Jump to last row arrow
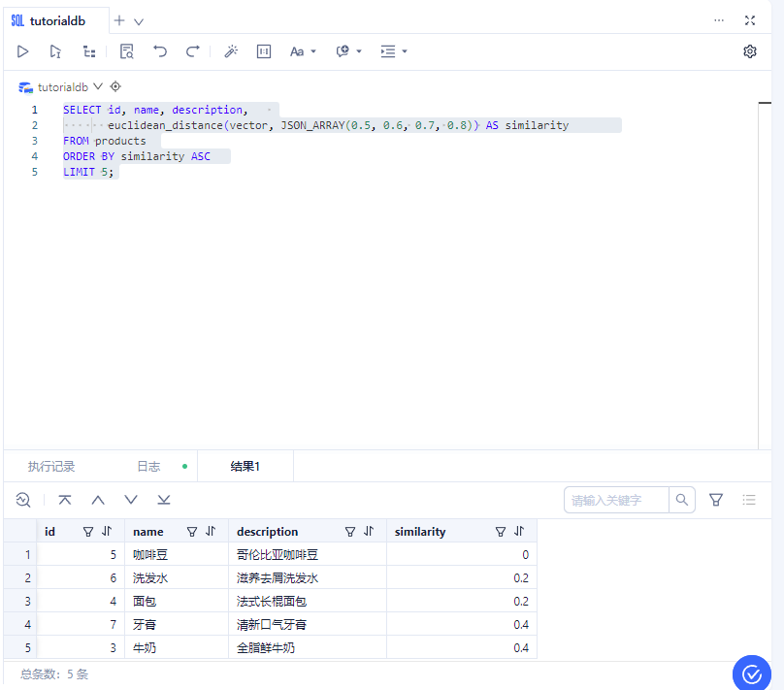Viewport: 784px width, 690px height. [164, 500]
